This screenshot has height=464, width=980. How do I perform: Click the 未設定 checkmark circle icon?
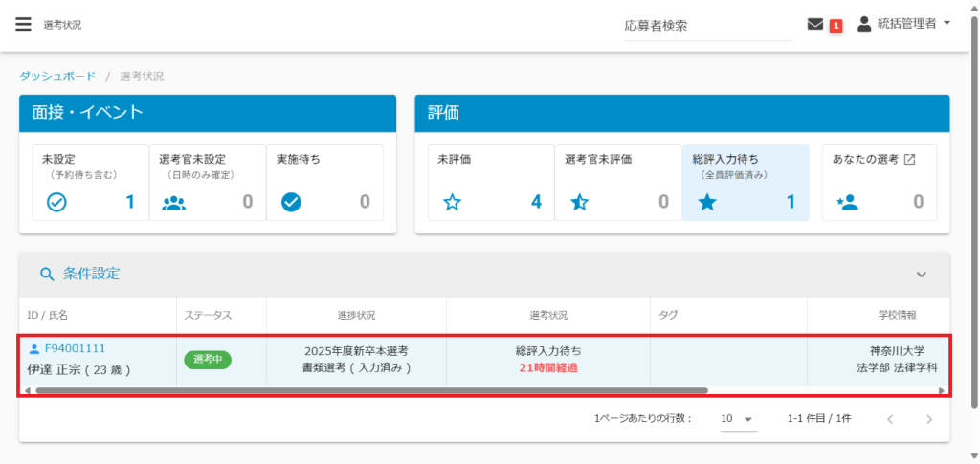[x=56, y=202]
